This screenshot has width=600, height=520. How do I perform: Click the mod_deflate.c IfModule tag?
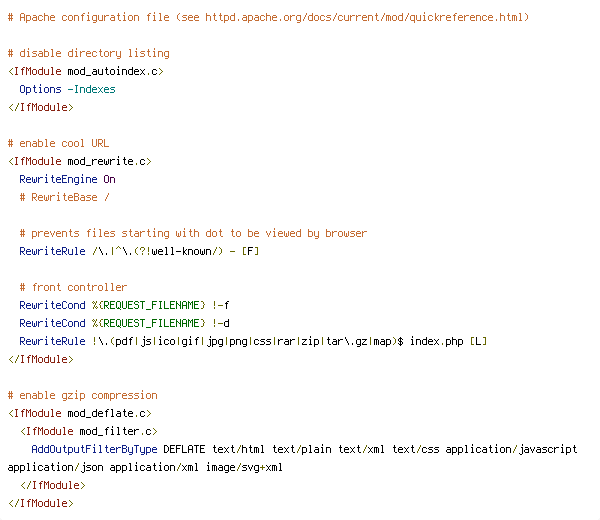point(80,414)
